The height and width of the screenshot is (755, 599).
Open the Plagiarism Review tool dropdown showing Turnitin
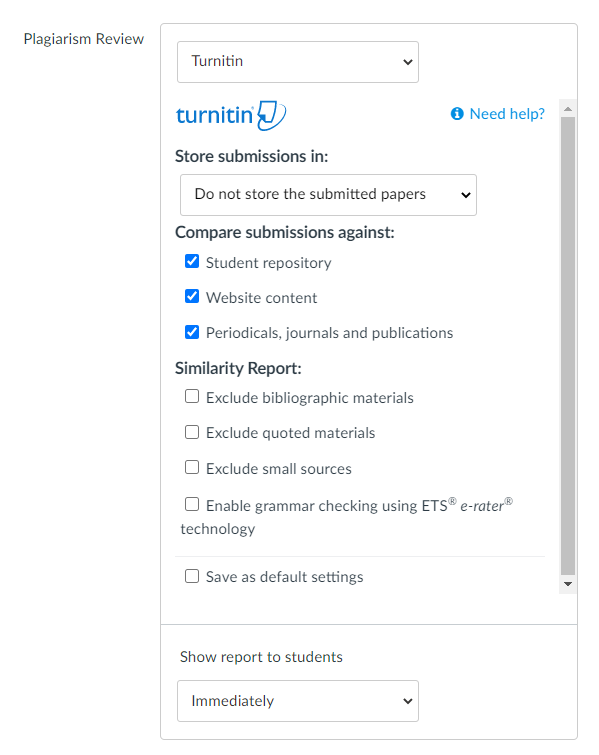pyautogui.click(x=298, y=62)
